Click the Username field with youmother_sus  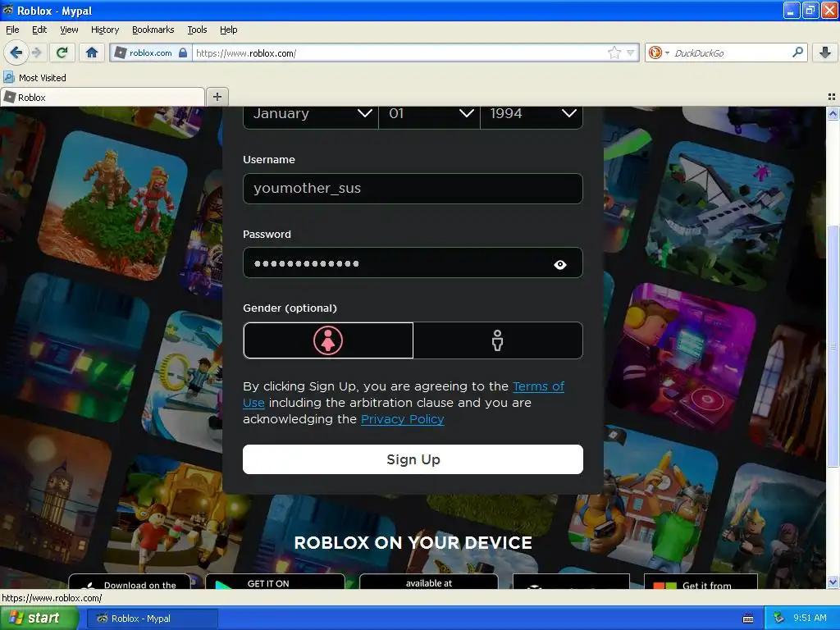click(413, 189)
